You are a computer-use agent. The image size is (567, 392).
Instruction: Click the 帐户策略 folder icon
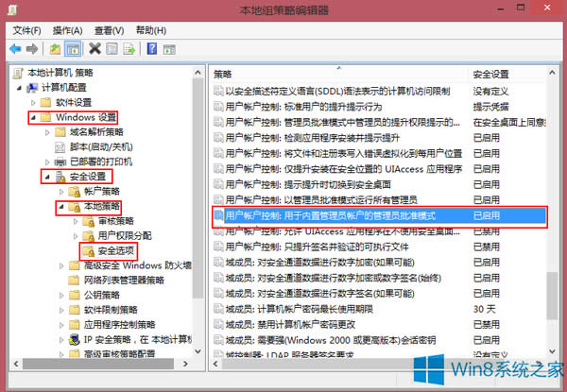74,192
